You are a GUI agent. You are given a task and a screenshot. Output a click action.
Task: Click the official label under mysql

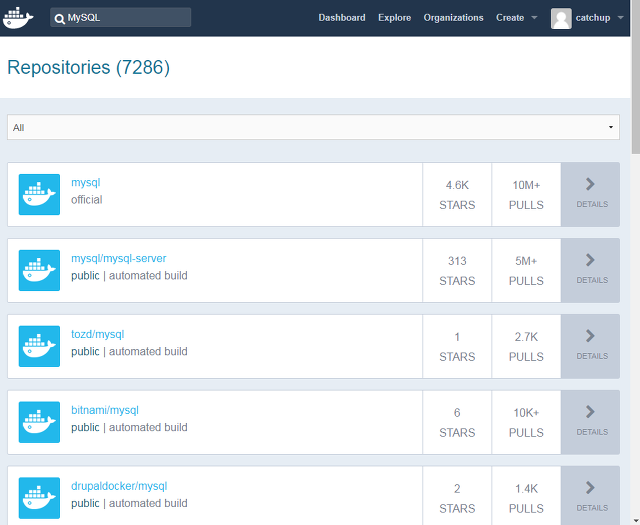(87, 200)
